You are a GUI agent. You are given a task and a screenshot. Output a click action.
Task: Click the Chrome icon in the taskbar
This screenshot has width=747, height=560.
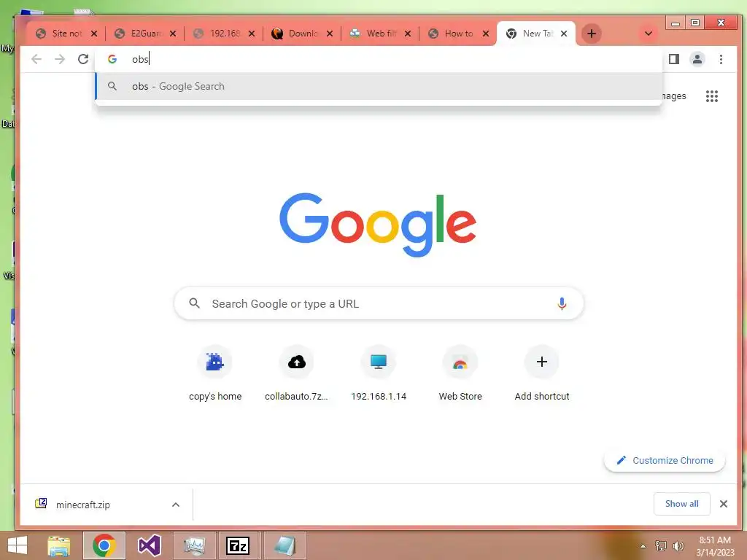point(104,545)
